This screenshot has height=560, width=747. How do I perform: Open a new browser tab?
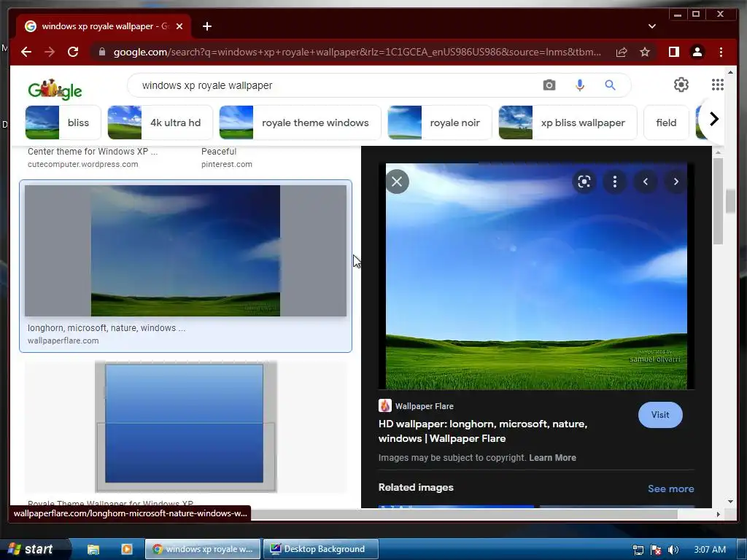tap(206, 26)
